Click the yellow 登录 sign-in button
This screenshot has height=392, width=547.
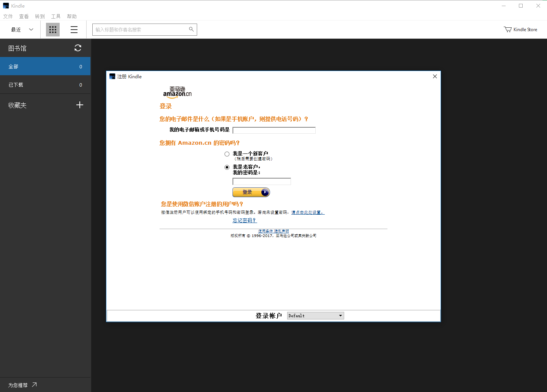coord(251,192)
